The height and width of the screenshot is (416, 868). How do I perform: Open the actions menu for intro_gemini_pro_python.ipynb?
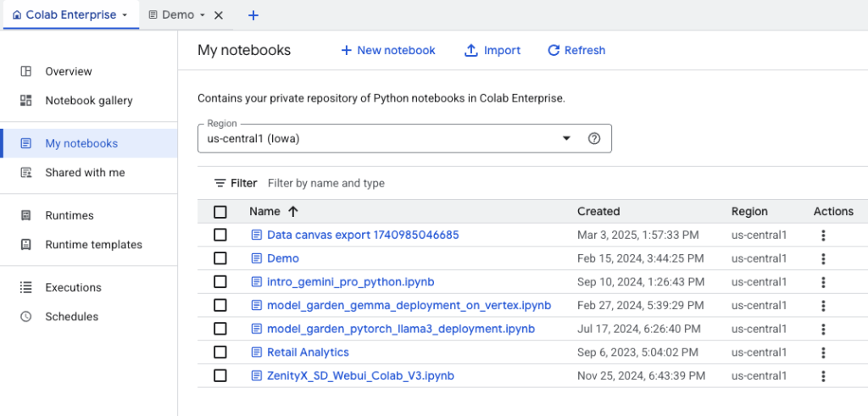tap(823, 282)
